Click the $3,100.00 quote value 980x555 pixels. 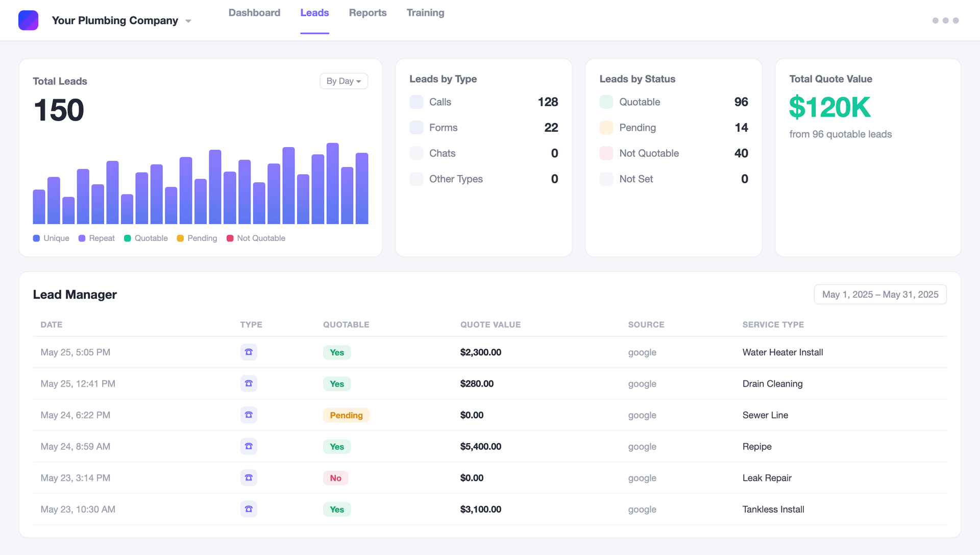coord(480,509)
